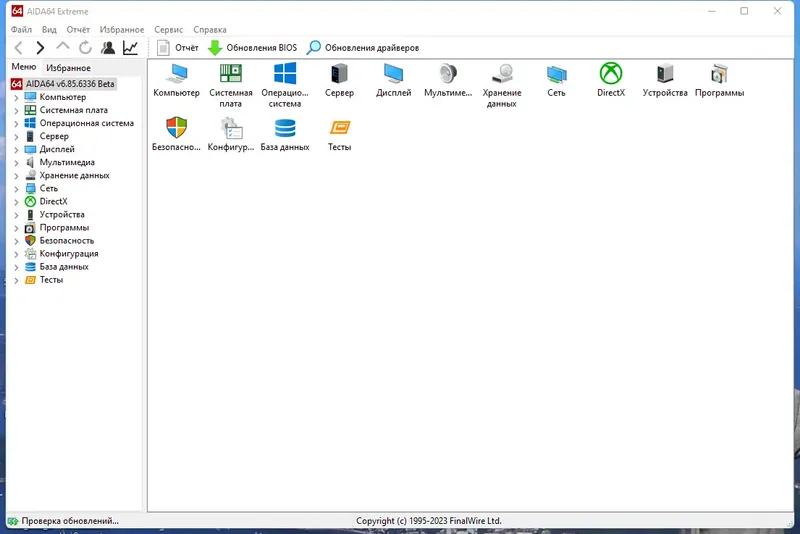The height and width of the screenshot is (534, 800).
Task: Open the Справка menu
Action: pyautogui.click(x=210, y=30)
